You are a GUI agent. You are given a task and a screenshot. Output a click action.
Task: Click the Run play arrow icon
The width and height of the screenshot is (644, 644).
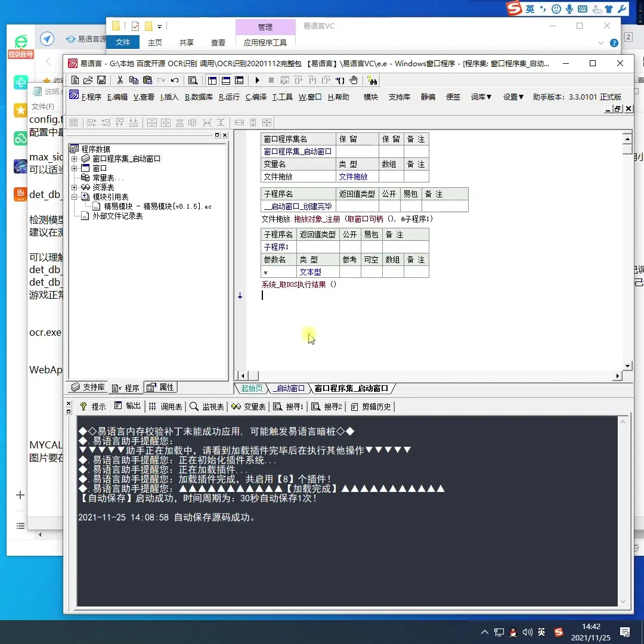click(x=257, y=80)
